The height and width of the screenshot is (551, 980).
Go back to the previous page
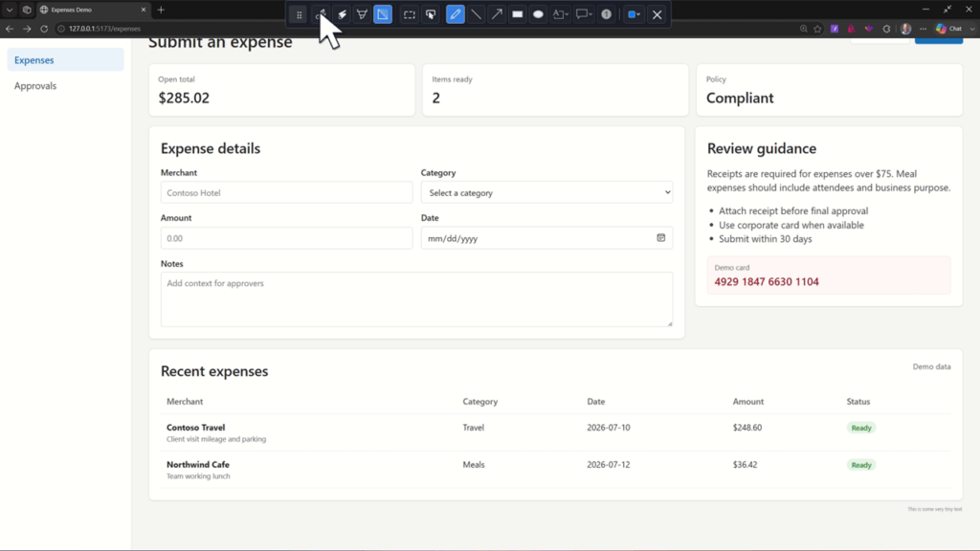click(10, 29)
